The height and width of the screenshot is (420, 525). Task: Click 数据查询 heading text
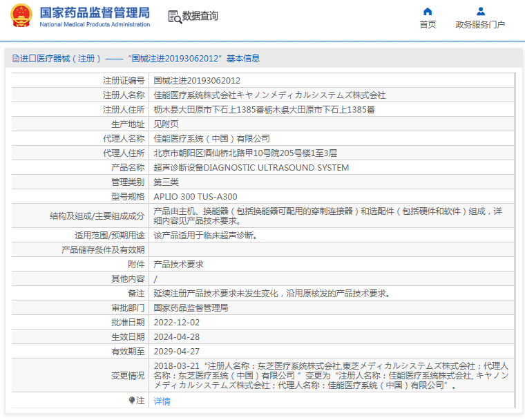coord(200,16)
